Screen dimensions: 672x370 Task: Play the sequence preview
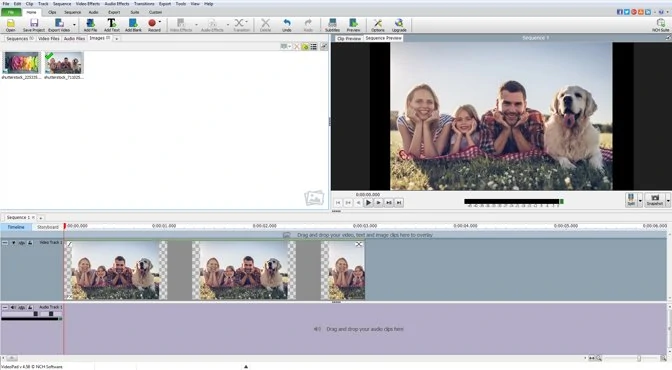click(368, 202)
